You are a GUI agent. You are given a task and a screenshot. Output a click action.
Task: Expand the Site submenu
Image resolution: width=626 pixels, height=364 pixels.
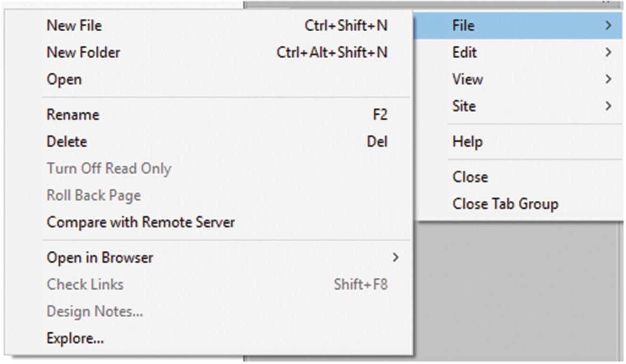pyautogui.click(x=464, y=106)
